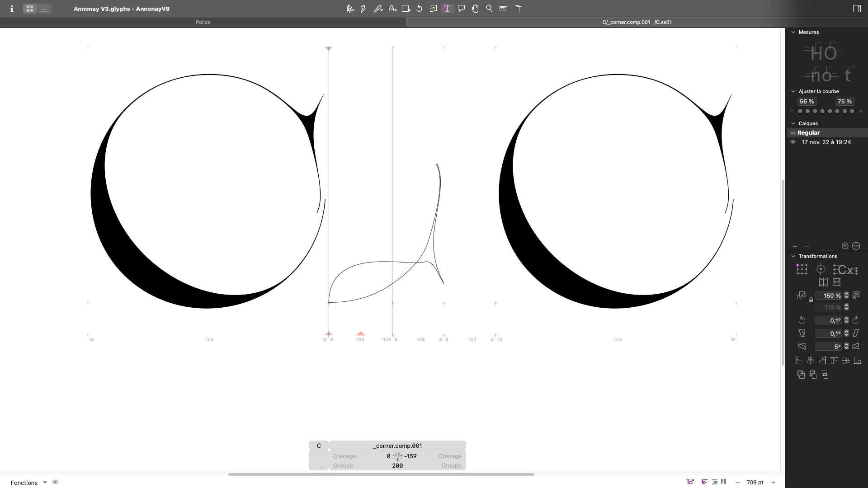Screen dimensions: 868x488
Task: Toggle preview eye icon in bottom bar
Action: tap(55, 482)
